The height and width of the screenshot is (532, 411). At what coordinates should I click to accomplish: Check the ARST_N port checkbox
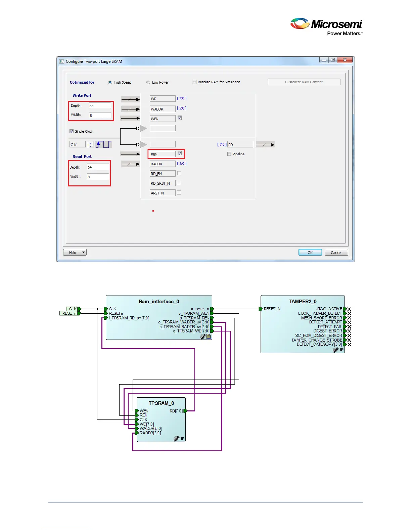[179, 193]
